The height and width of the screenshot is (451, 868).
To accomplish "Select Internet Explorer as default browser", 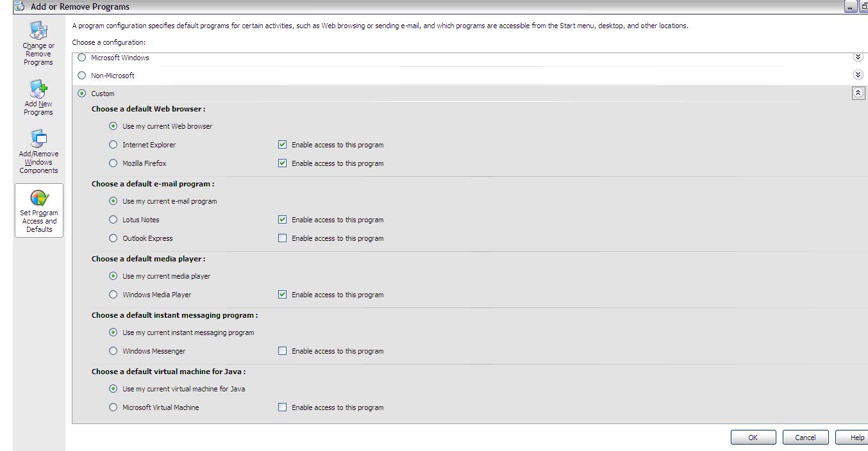I will tap(113, 145).
